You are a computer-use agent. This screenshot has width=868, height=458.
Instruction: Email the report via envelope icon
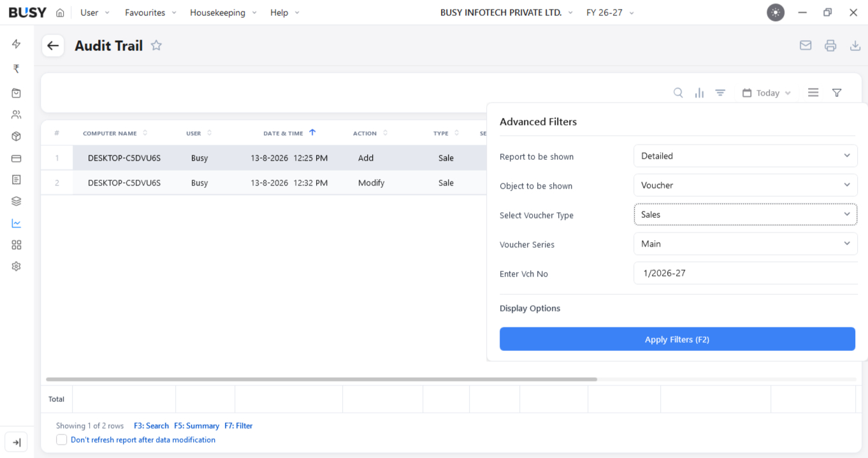click(806, 46)
